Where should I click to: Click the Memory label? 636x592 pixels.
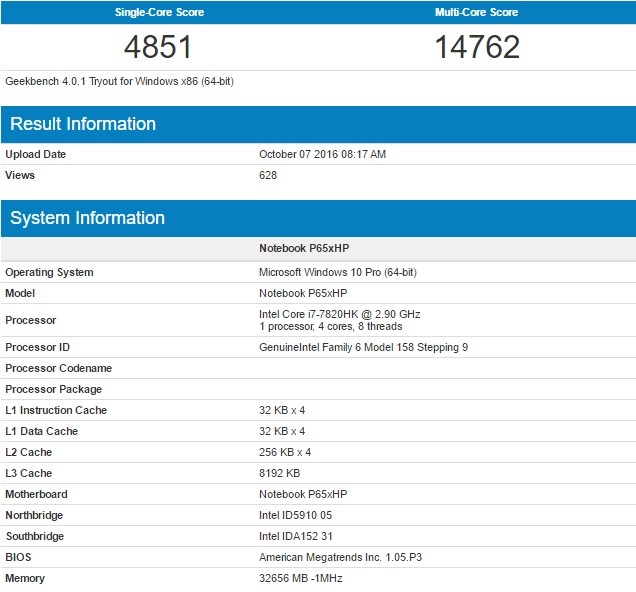[x=25, y=578]
